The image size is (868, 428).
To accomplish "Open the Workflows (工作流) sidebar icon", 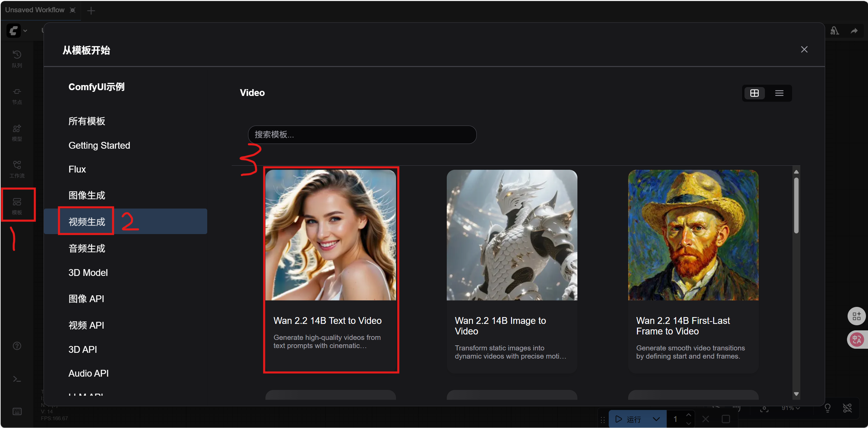I will 17,169.
